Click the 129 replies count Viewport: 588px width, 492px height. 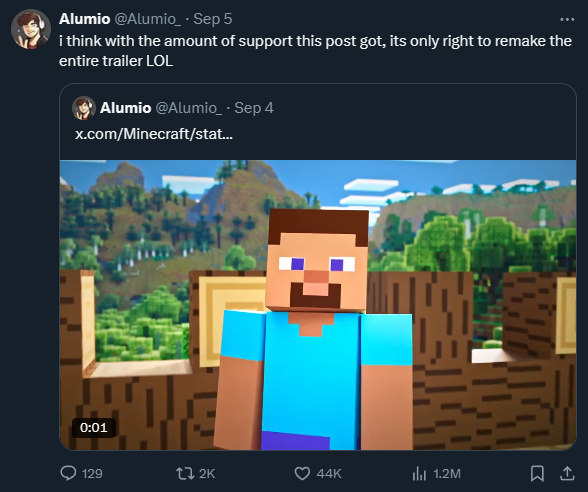pyautogui.click(x=92, y=474)
